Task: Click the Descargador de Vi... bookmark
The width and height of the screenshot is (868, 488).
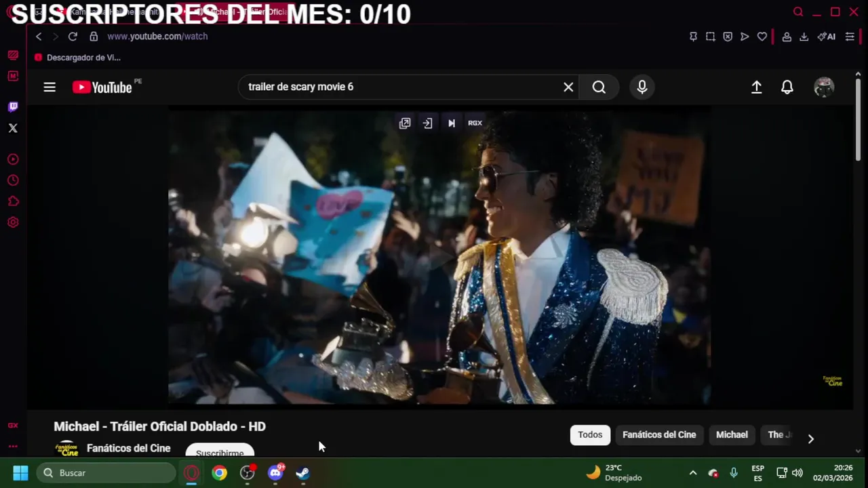Action: 77,58
